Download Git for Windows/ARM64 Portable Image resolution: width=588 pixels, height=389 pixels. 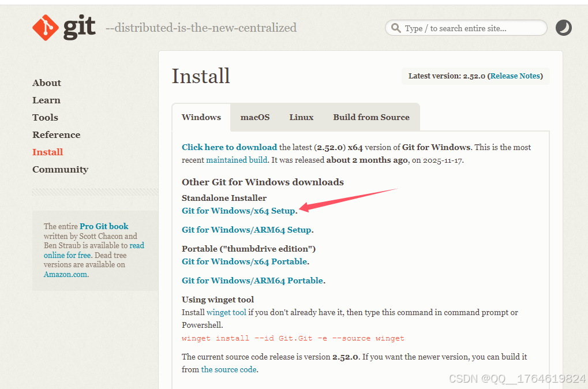[x=252, y=280]
